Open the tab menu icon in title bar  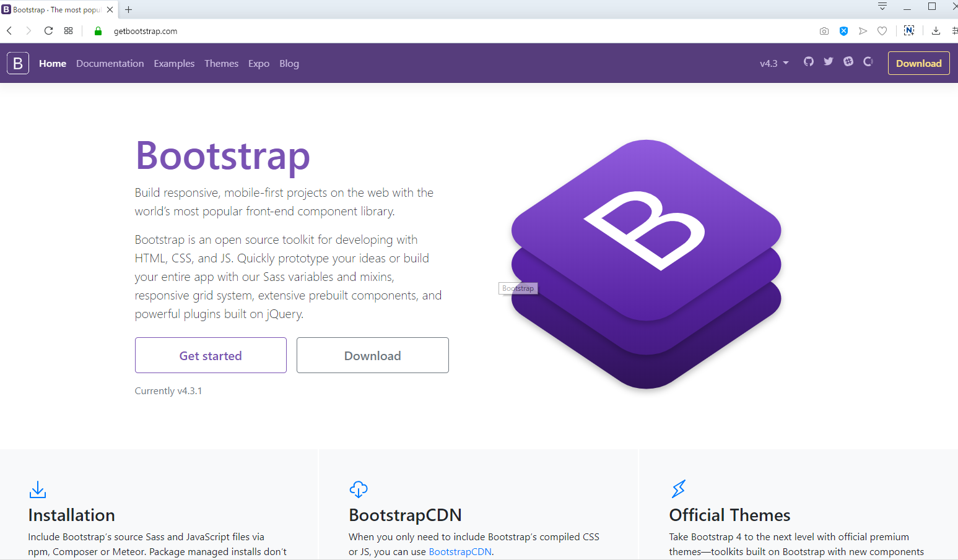(882, 7)
